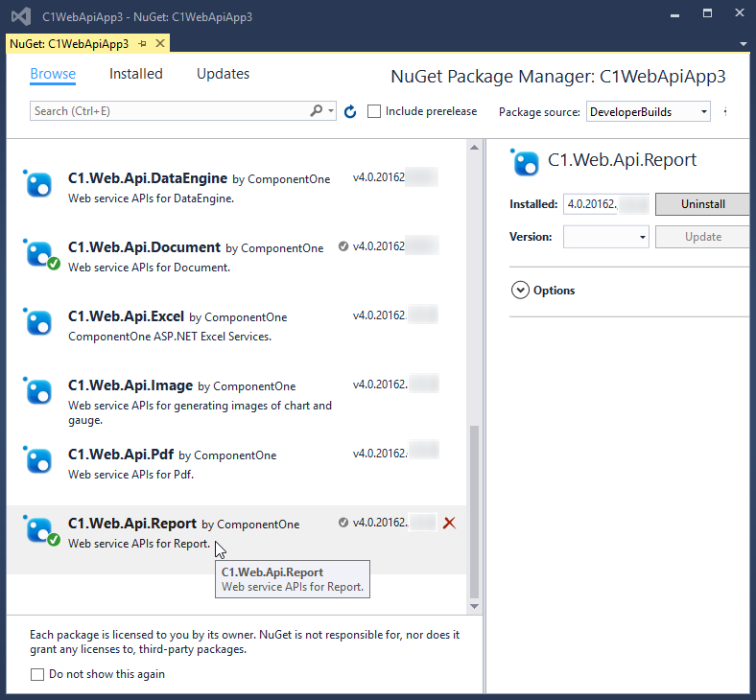Screen dimensions: 756x700
Task: Close the NuGet: C1WebApiApp3 document tab
Action: pyautogui.click(x=159, y=44)
